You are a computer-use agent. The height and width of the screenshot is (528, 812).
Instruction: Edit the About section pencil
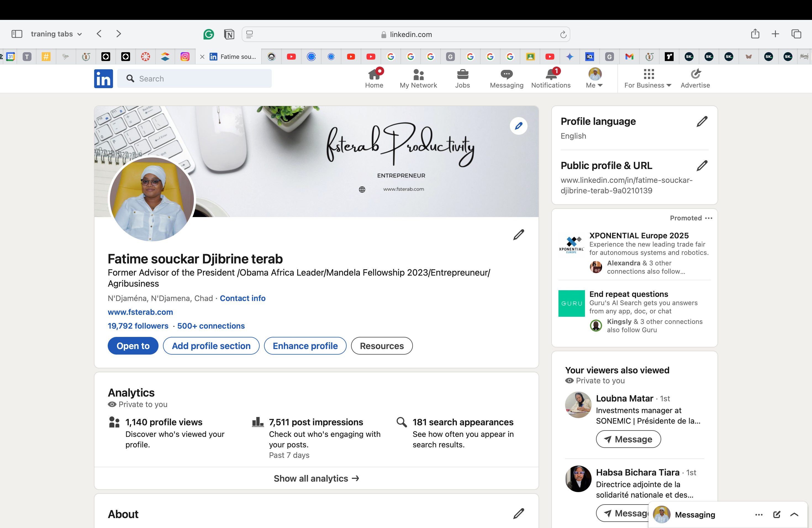(x=519, y=513)
